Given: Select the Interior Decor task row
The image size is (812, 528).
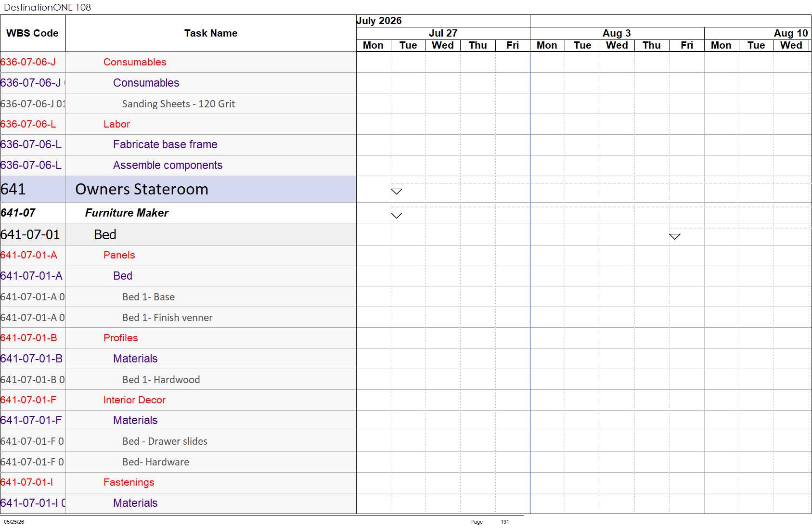Looking at the screenshot, I should click(x=178, y=400).
